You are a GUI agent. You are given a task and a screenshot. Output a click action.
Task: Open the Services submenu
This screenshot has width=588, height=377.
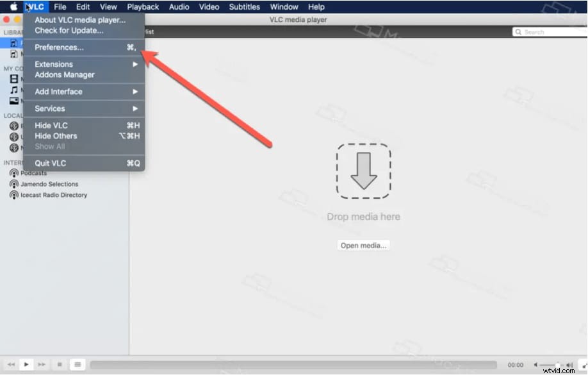49,108
